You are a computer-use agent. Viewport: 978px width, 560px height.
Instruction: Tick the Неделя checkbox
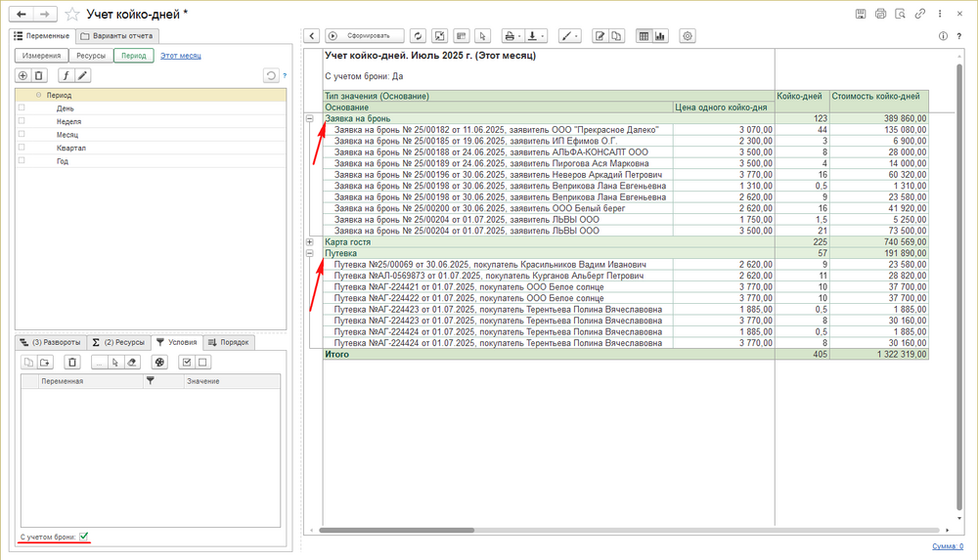click(22, 121)
